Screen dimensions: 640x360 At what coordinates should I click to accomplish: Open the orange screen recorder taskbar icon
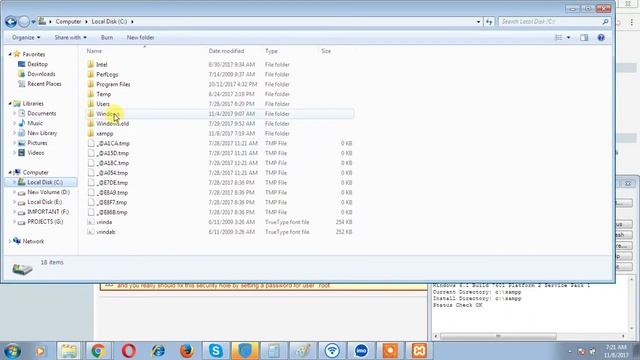tap(390, 351)
